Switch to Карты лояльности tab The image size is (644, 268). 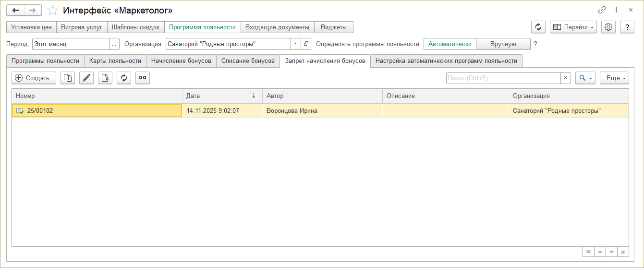115,61
